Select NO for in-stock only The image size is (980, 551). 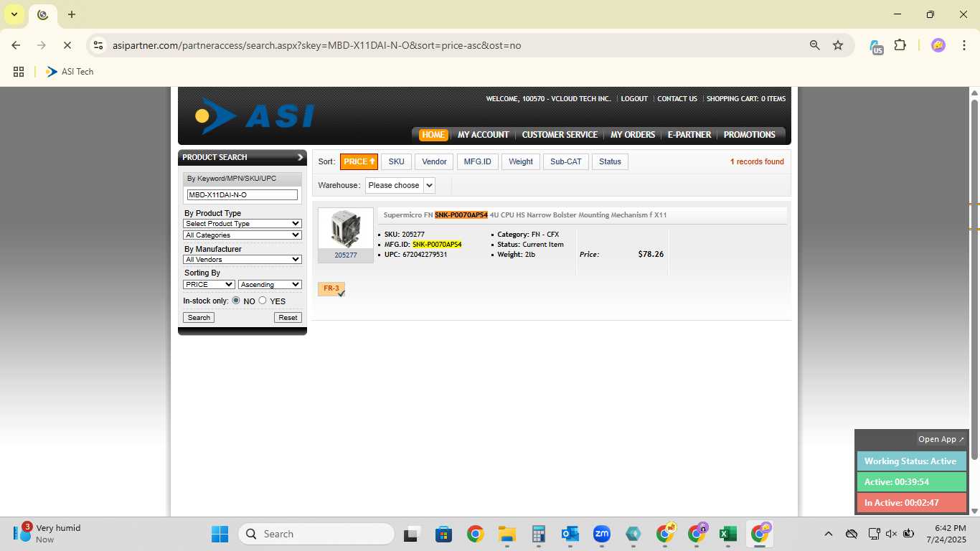tap(236, 301)
